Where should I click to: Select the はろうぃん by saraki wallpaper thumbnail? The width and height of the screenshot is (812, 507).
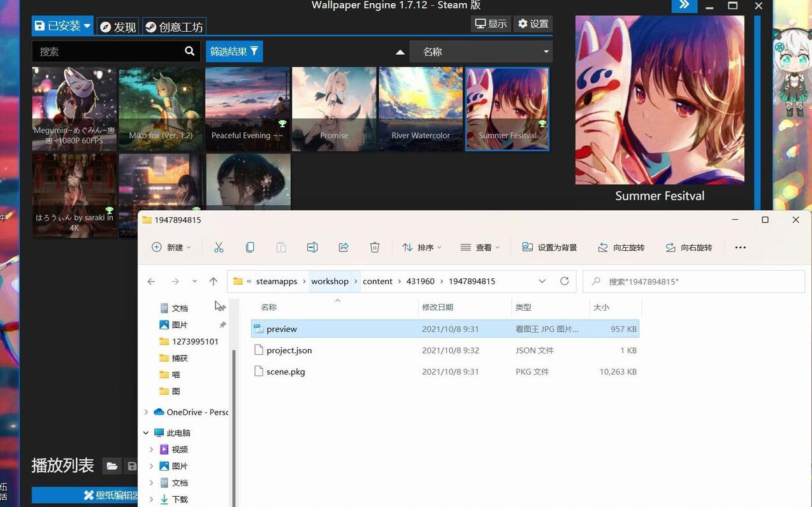(75, 196)
